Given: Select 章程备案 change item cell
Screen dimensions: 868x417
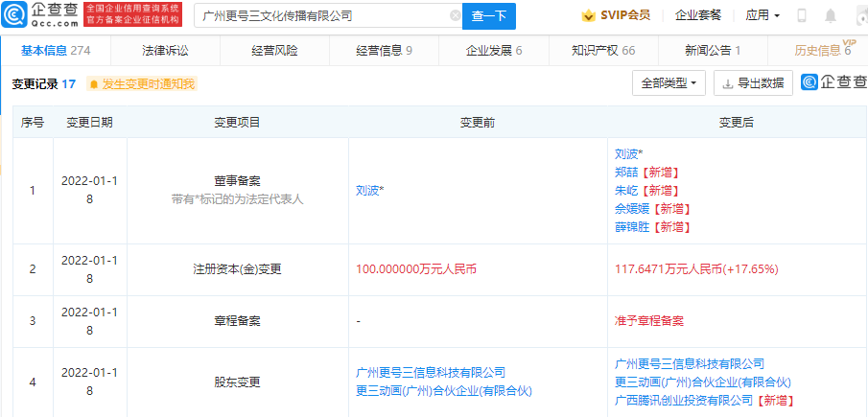Looking at the screenshot, I should [x=238, y=321].
